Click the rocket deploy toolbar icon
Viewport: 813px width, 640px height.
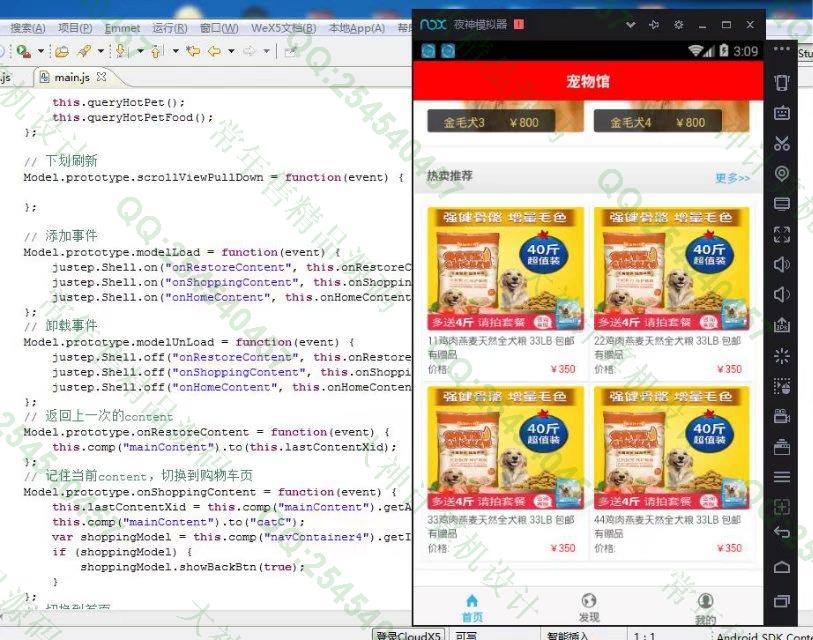[84, 51]
